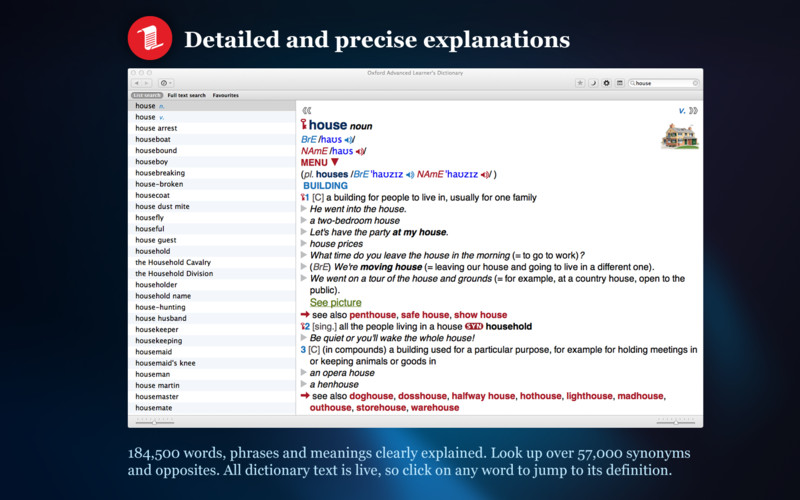Click the triangle before 'He went into the house.'
Screen dimensions: 800x500
click(x=304, y=209)
